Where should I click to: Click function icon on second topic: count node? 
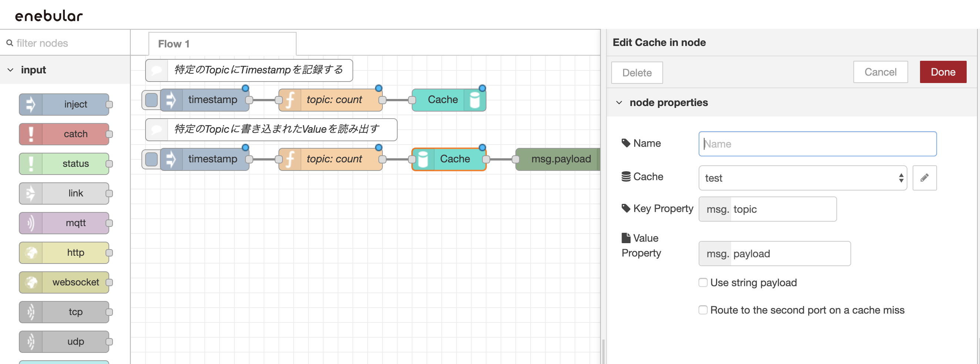[290, 159]
